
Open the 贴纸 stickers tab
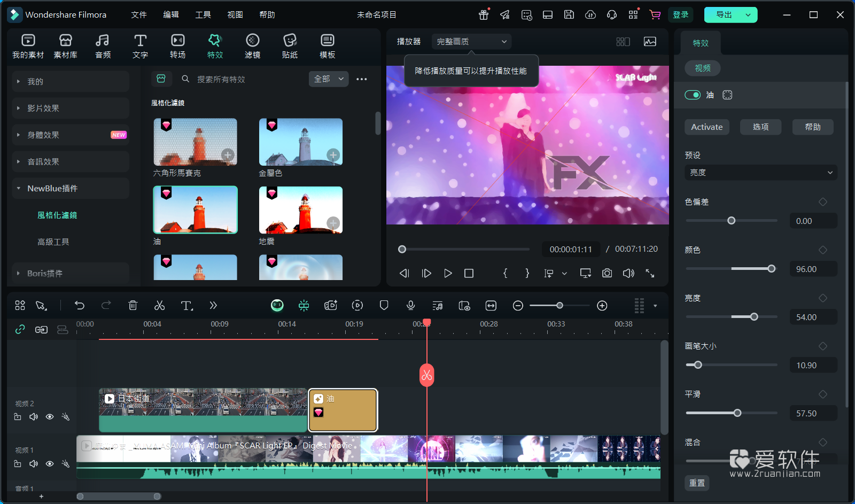coord(290,46)
